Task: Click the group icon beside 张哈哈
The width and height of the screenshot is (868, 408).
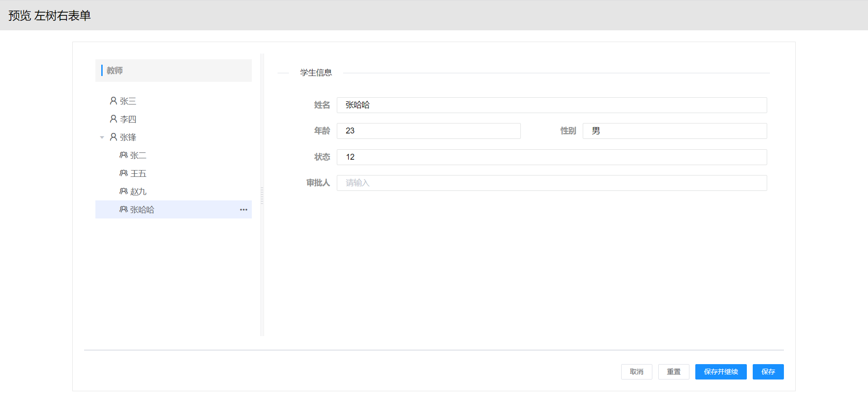Action: tap(123, 209)
